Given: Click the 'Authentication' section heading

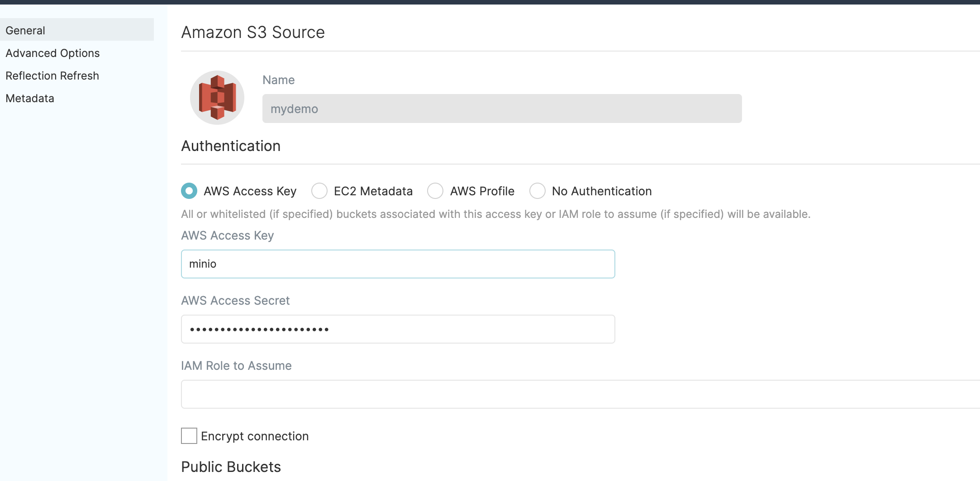Looking at the screenshot, I should pyautogui.click(x=231, y=146).
